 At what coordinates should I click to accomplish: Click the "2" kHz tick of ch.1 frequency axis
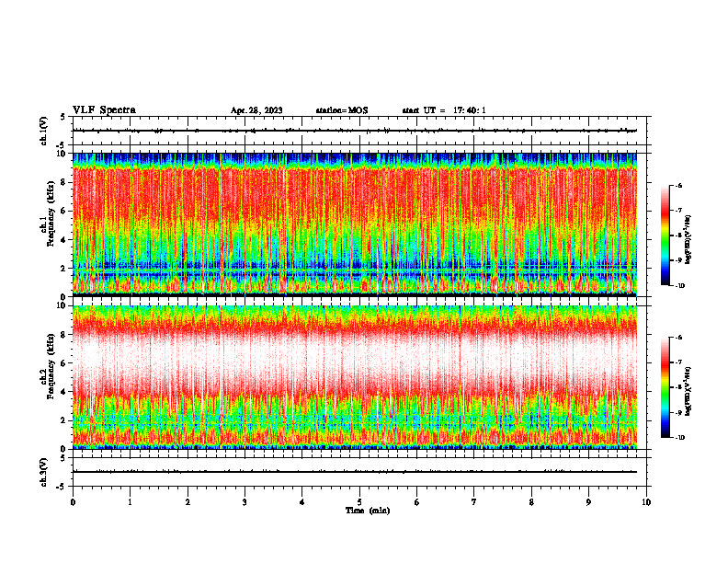(63, 268)
